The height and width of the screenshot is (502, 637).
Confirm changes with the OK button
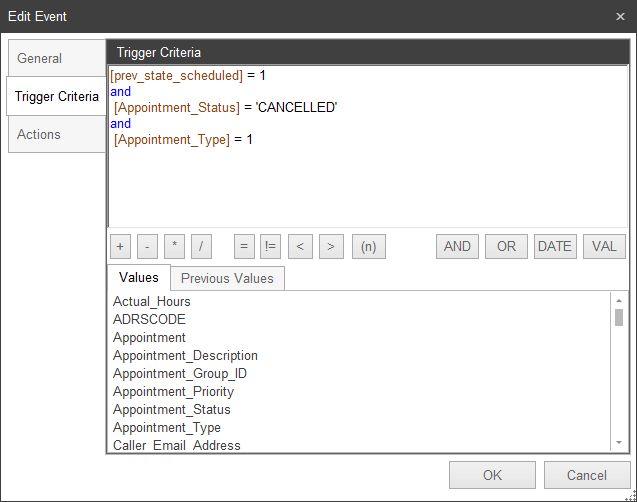pyautogui.click(x=492, y=476)
